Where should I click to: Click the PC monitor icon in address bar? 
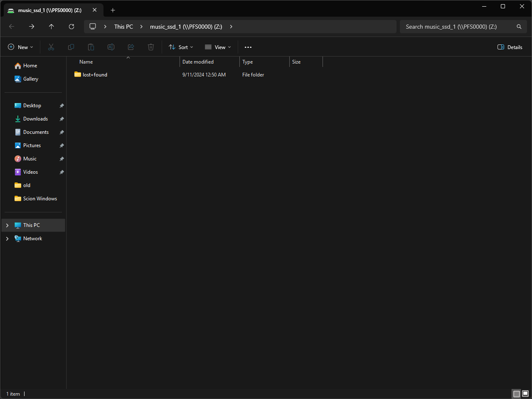point(93,27)
